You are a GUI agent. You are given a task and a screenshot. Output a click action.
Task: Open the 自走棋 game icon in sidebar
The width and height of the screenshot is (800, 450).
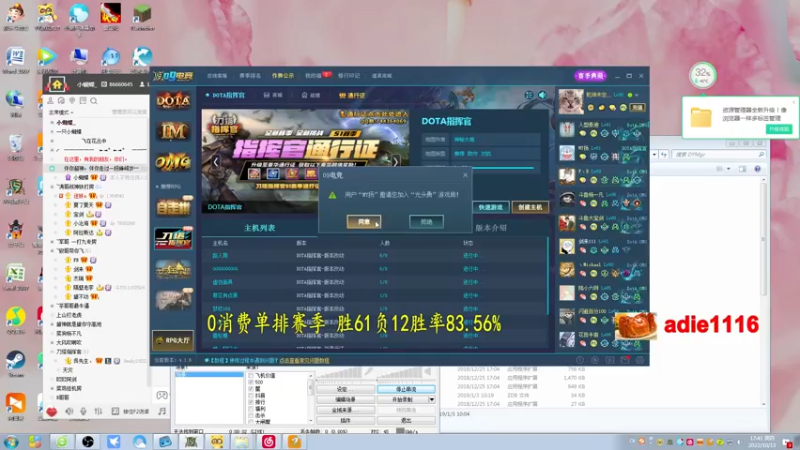[173, 207]
